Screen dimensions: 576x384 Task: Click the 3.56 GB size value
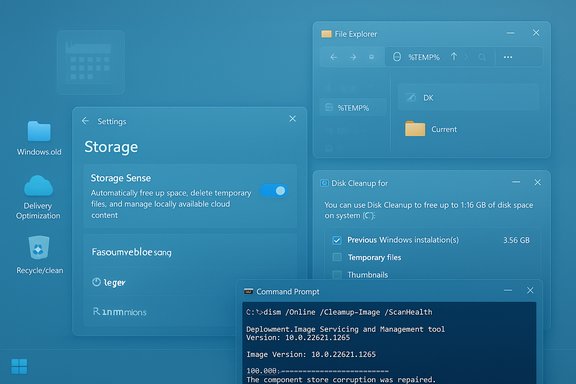(516, 240)
